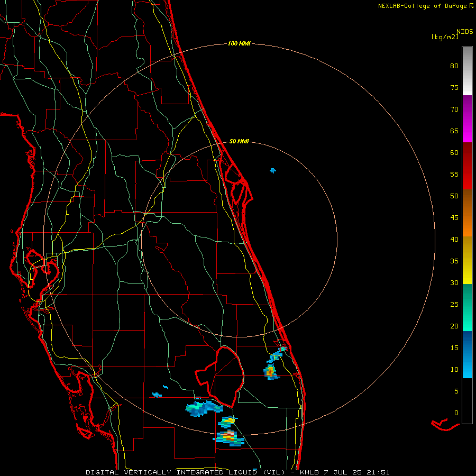476x476 pixels.
Task: Click the small blue echo offshore inside 50 NMI ring
Action: [273, 170]
